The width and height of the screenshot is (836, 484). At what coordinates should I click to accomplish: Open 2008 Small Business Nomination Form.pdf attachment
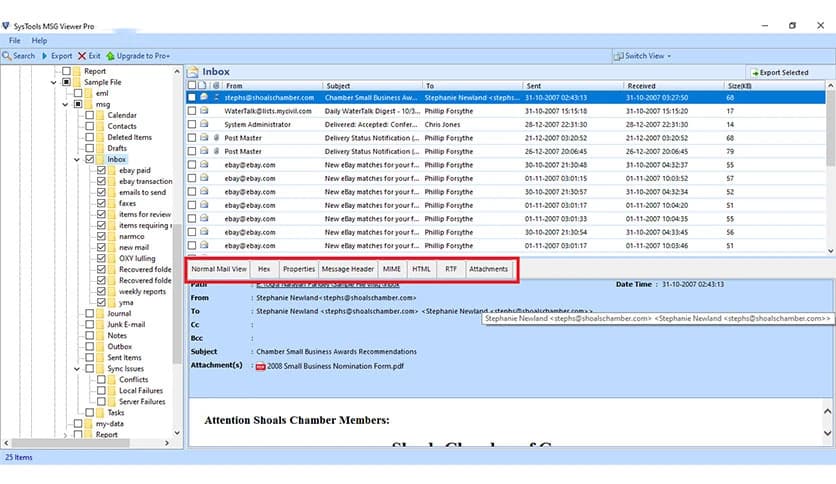pos(335,366)
